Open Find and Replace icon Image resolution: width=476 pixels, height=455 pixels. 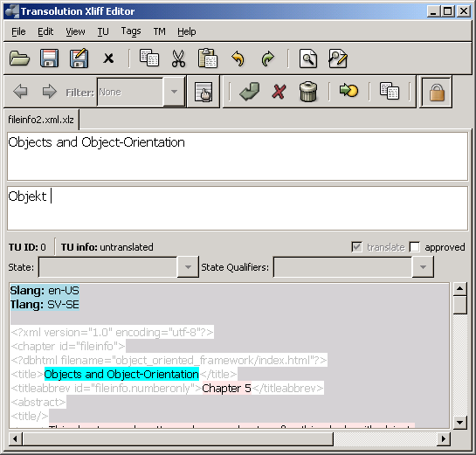click(x=338, y=59)
